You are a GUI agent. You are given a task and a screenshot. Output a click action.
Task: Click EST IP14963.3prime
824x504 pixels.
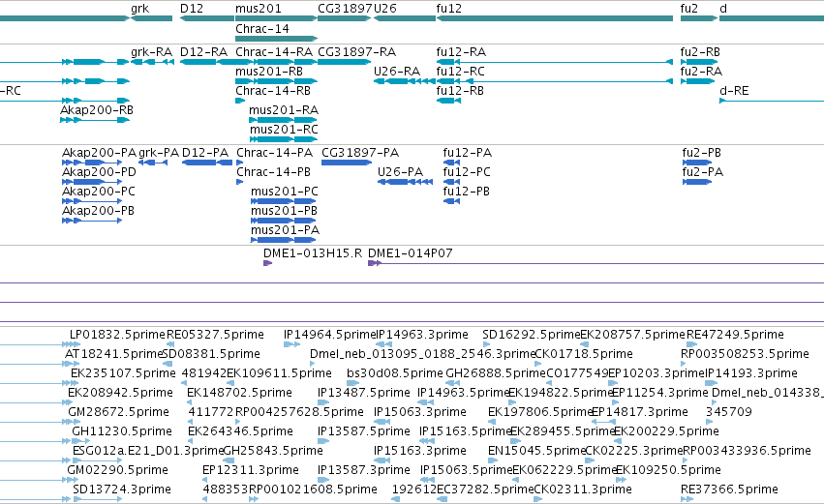pyautogui.click(x=422, y=335)
